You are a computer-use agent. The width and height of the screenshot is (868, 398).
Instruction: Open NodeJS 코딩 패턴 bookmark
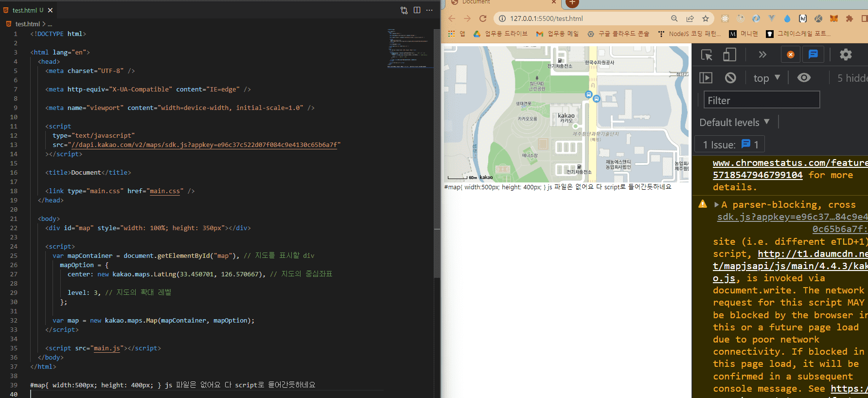click(x=690, y=34)
